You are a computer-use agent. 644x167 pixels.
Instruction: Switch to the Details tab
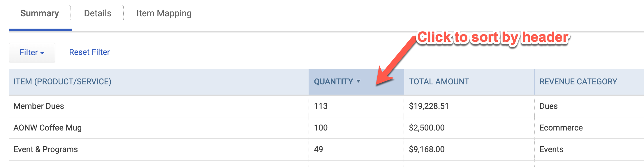[x=98, y=13]
